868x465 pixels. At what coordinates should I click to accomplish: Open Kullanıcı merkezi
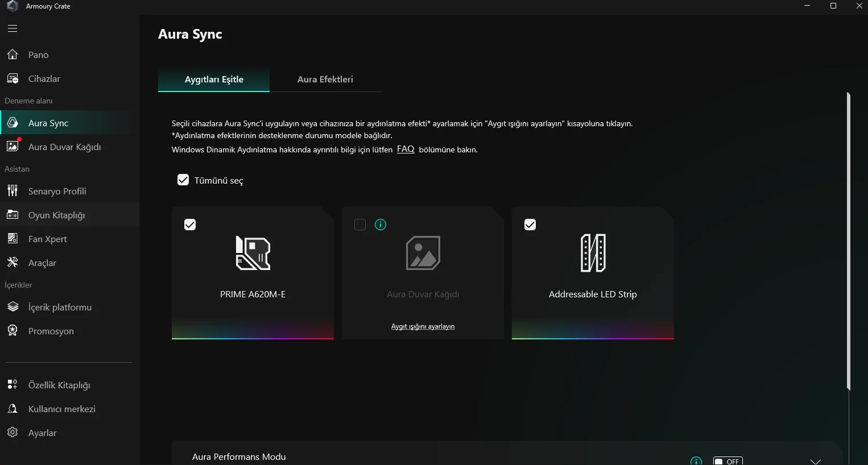coord(69,409)
